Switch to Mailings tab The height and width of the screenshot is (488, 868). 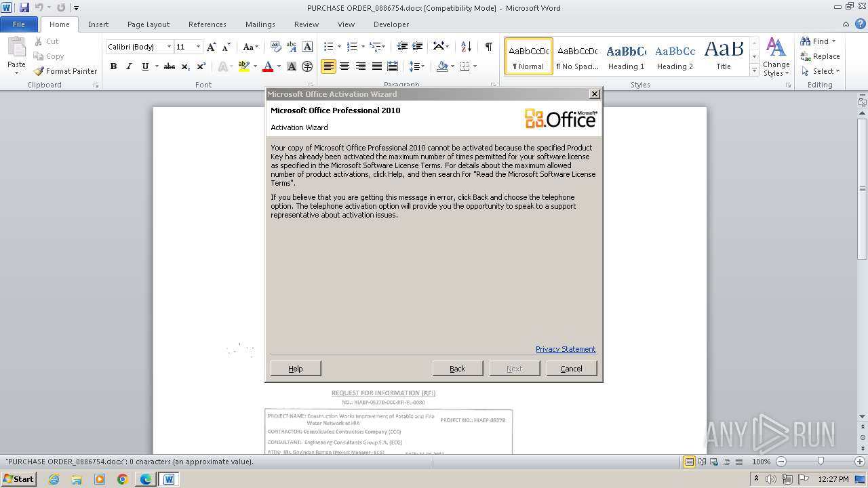(260, 24)
